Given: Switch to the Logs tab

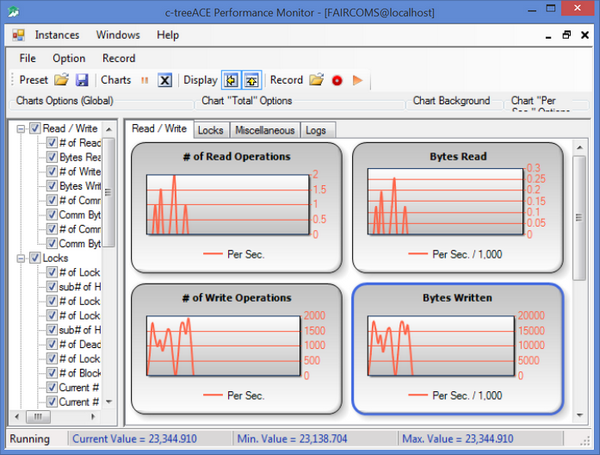Looking at the screenshot, I should tap(316, 130).
